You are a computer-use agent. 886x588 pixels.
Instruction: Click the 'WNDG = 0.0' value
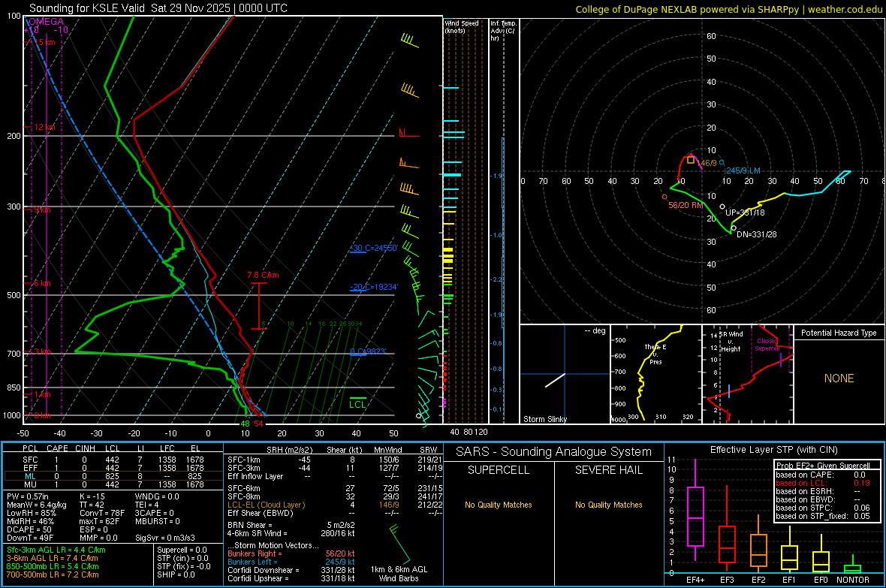(157, 496)
